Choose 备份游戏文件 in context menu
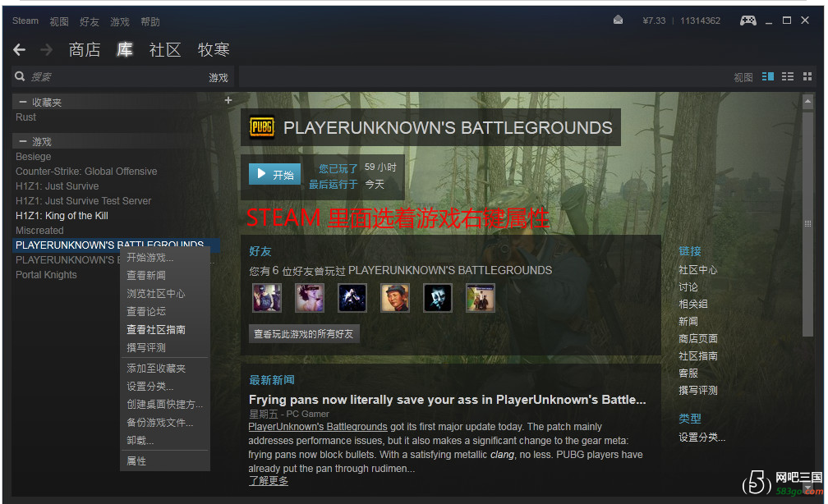Screen dimensions: 828x504 click(x=165, y=423)
